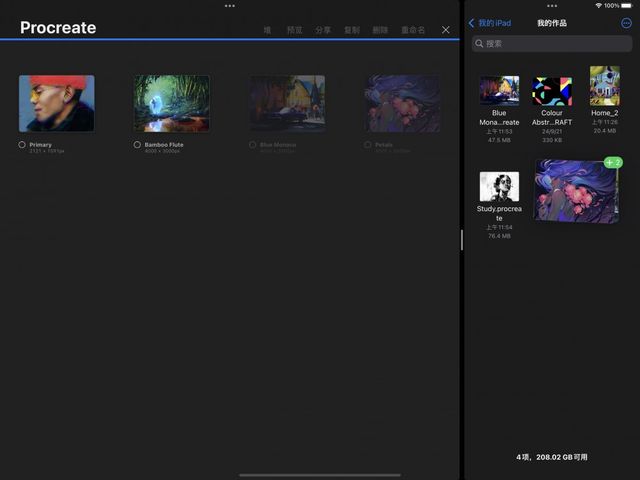Click the 47.5 MB file size text
Viewport: 640px width, 480px height.
(499, 140)
